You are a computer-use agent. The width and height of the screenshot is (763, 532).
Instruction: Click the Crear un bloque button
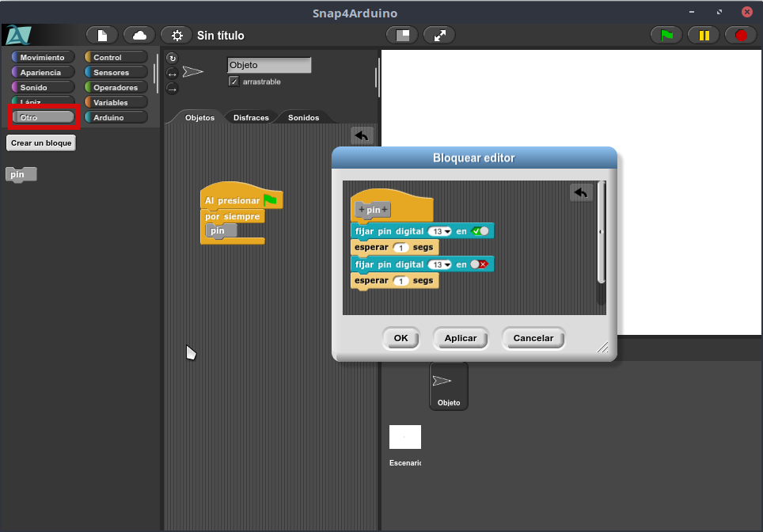[x=41, y=143]
